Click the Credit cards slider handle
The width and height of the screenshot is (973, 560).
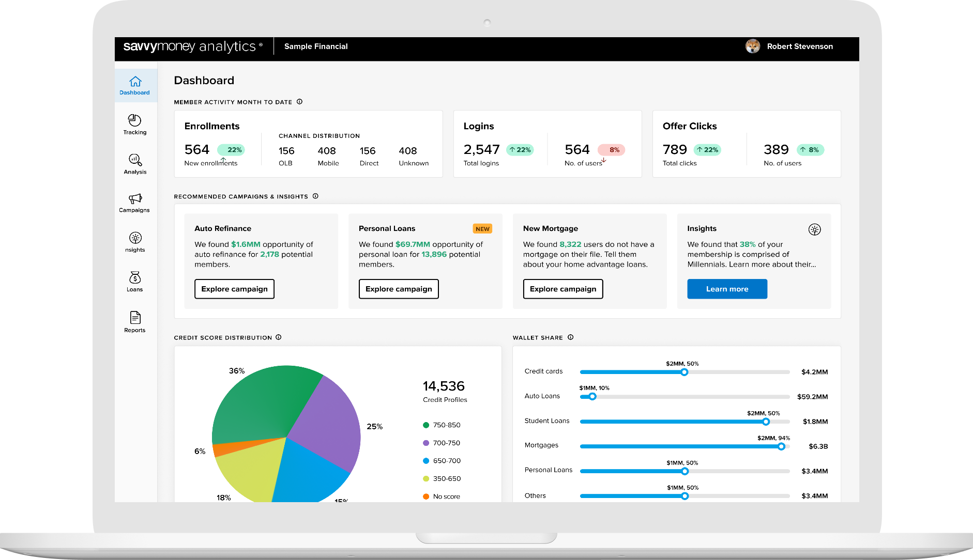[684, 372]
